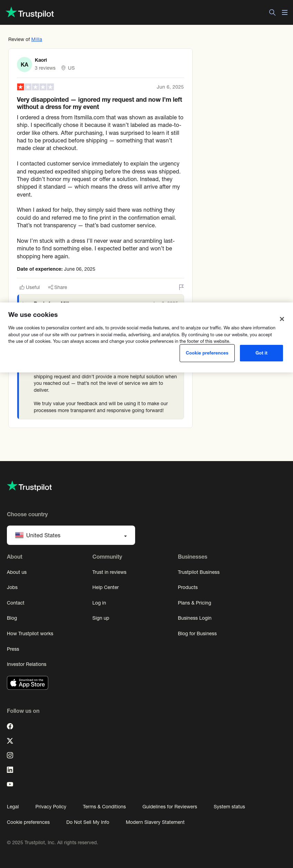The height and width of the screenshot is (868, 293).
Task: Open Do Not Sell My Info link
Action: click(88, 822)
